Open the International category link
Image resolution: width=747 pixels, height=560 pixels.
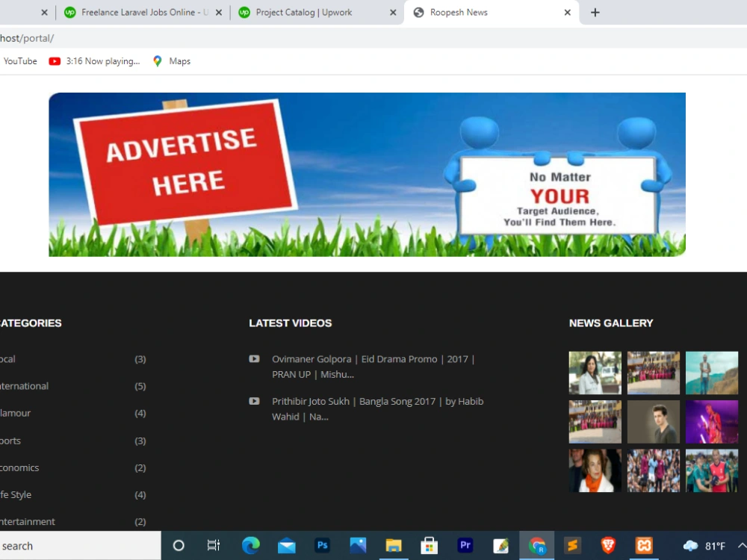(x=24, y=386)
